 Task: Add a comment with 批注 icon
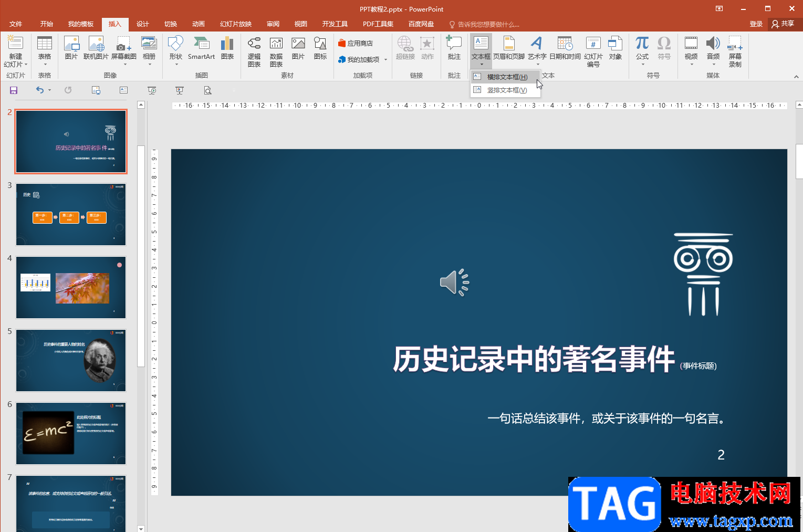(x=454, y=48)
